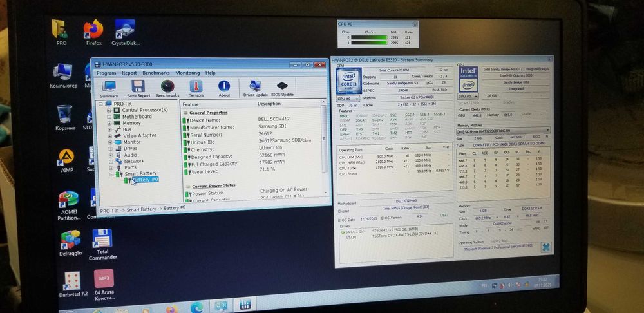The height and width of the screenshot is (313, 644).
Task: Open the Durbetsel 7.2 desktop shortcut
Action: point(73,284)
